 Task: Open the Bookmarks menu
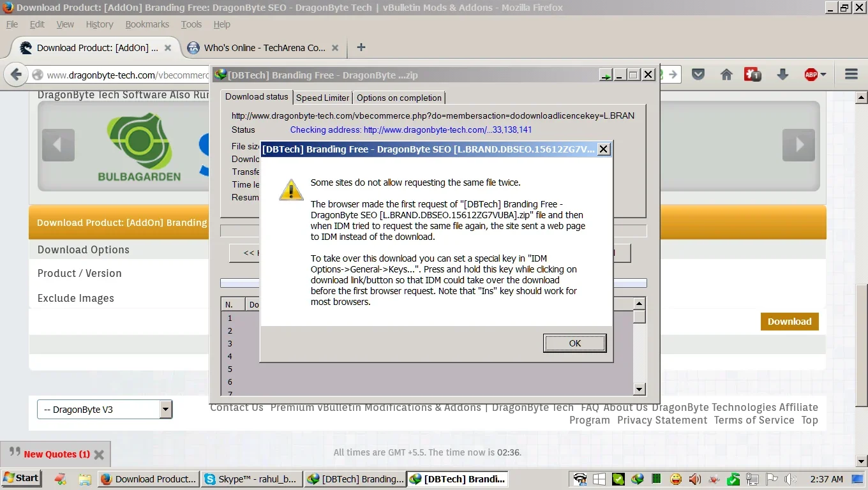[147, 24]
